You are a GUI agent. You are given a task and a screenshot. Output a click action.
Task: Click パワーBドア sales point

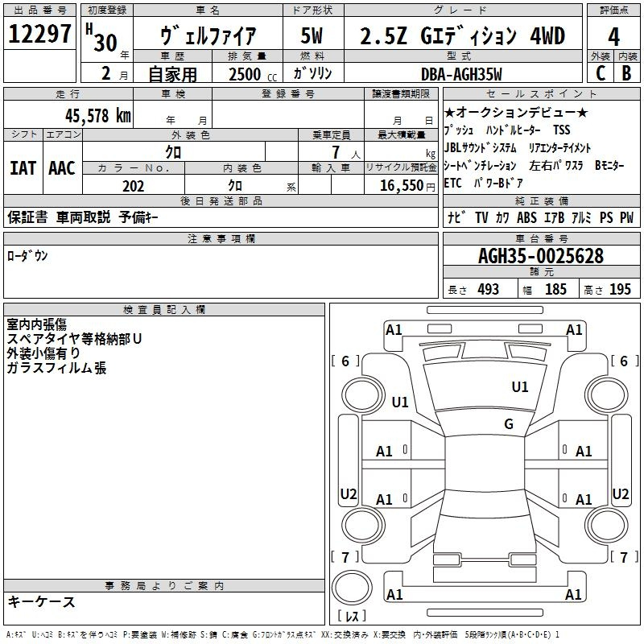coord(498,183)
